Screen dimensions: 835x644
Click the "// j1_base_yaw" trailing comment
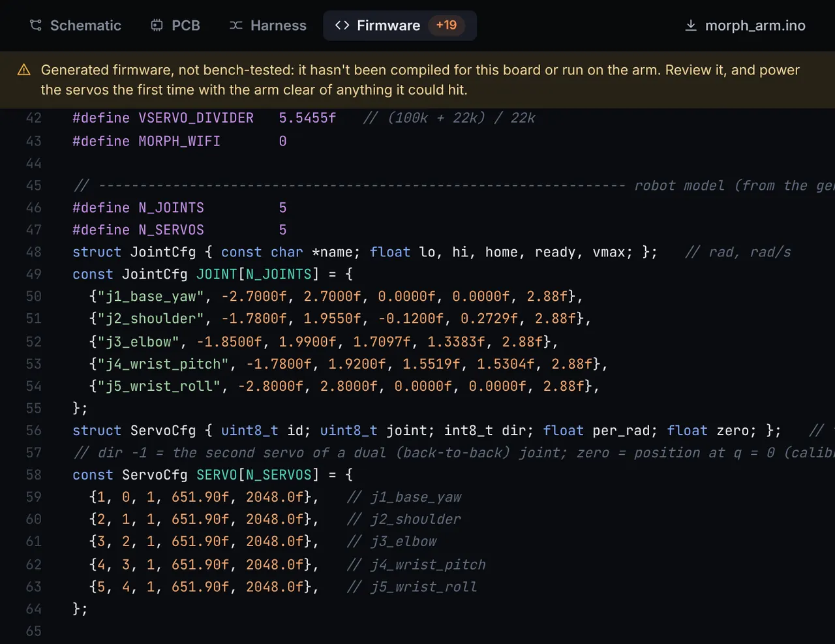coord(404,497)
